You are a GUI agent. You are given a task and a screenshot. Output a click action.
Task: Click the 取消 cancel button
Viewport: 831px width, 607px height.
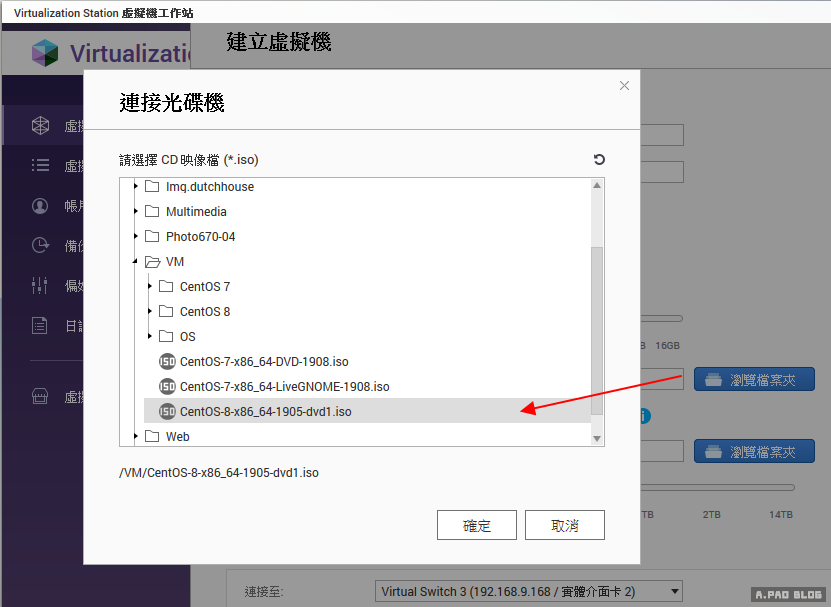pyautogui.click(x=565, y=525)
